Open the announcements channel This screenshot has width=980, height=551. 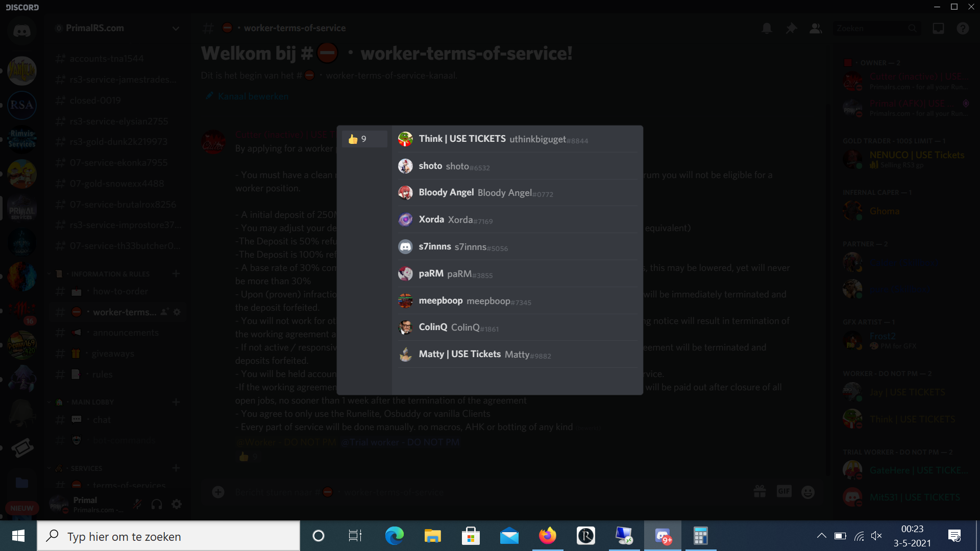point(125,333)
